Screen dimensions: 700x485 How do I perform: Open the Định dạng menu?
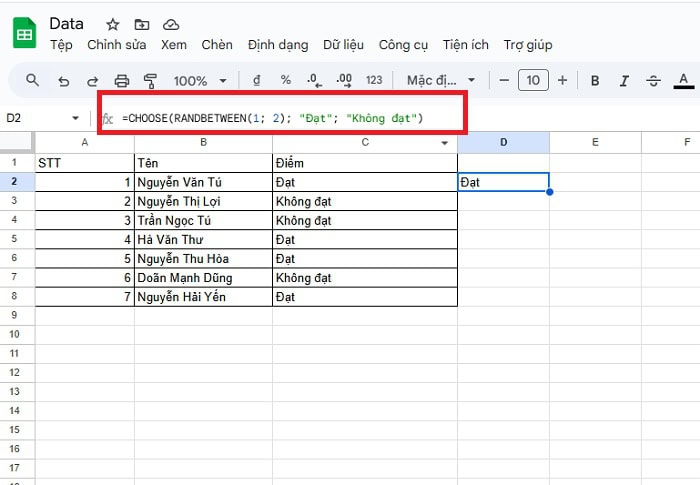pos(279,45)
